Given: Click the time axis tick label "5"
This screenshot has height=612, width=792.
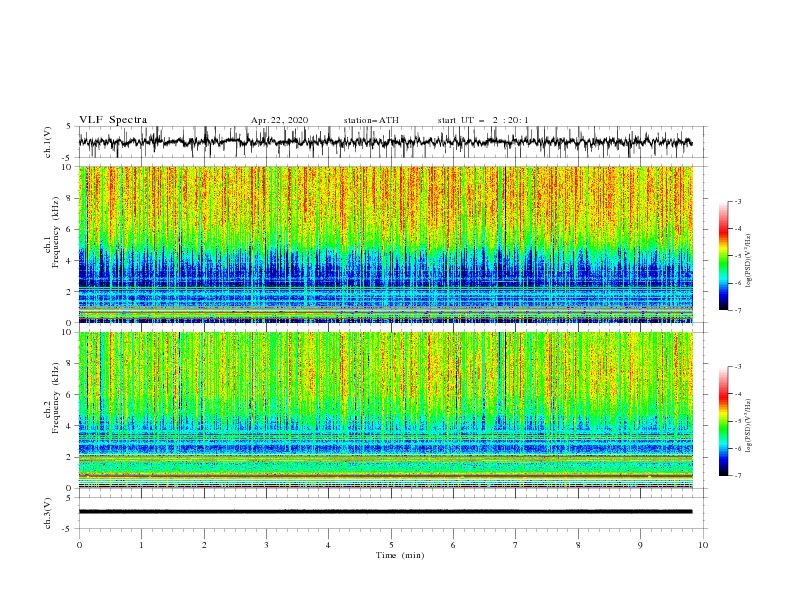Looking at the screenshot, I should point(391,545).
